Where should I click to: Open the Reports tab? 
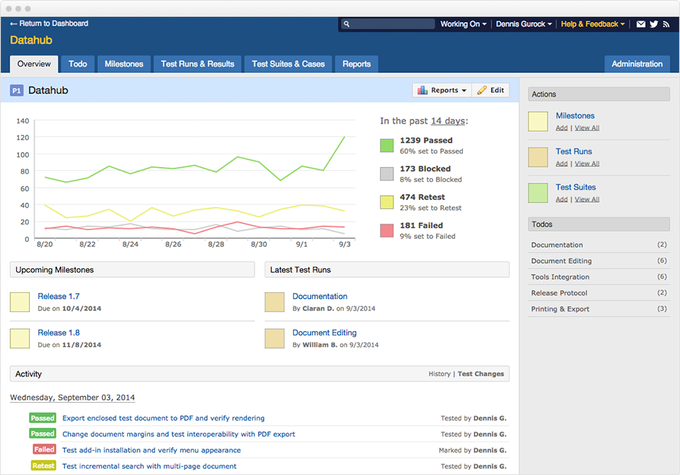coord(356,64)
